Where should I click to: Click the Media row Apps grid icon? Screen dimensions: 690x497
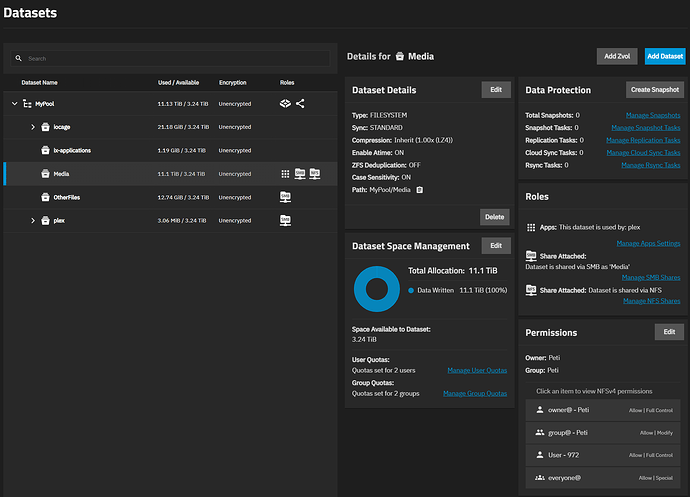[285, 174]
